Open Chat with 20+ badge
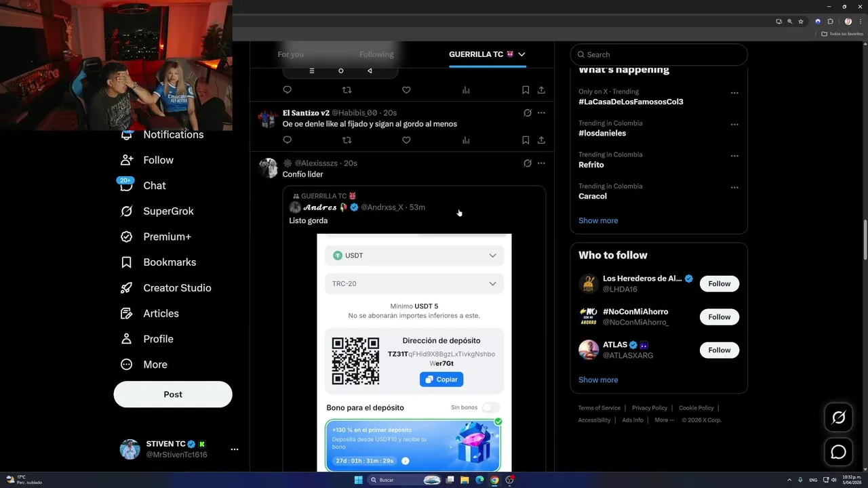The image size is (868, 488). point(143,185)
